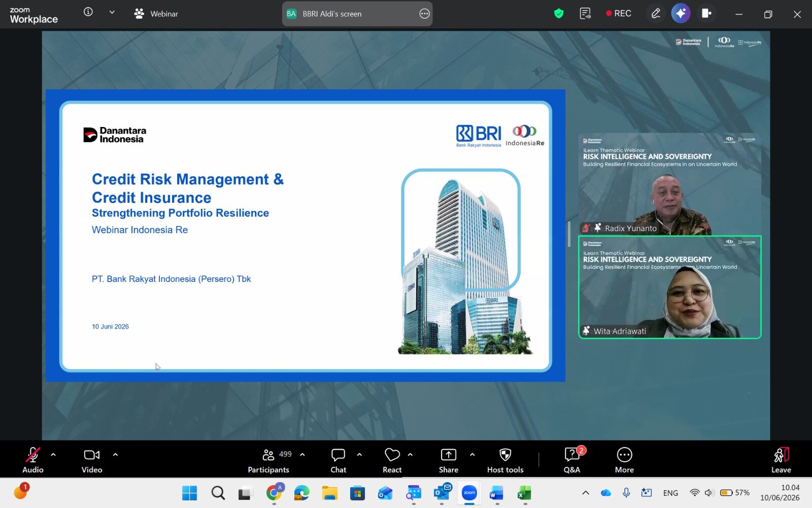Viewport: 812px width, 508px height.
Task: Select Radix Yunanto's video thumbnail
Action: coord(670,184)
